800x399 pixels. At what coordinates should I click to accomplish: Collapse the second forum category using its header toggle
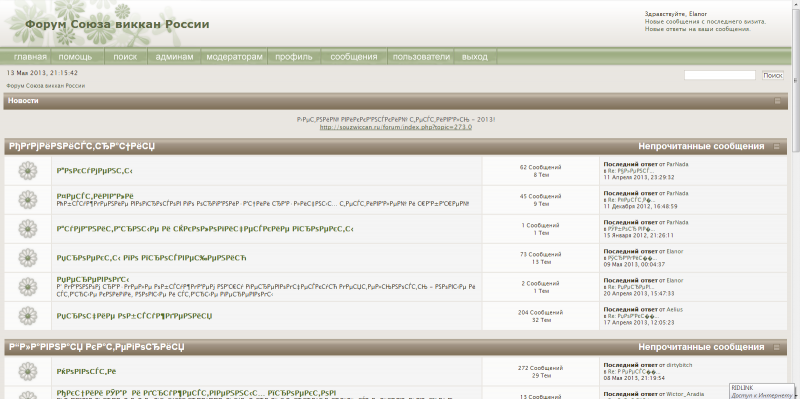point(777,347)
